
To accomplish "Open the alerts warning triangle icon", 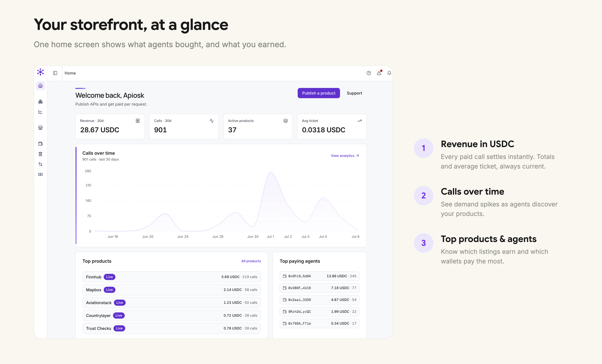I will [x=379, y=73].
